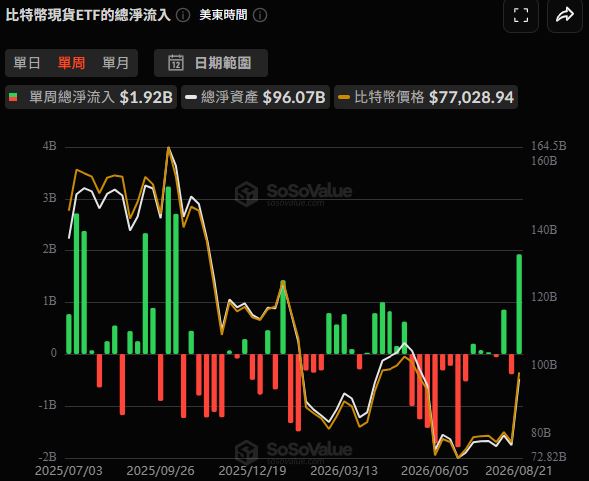
Task: Click the -2B left axis label
Action: (47, 457)
